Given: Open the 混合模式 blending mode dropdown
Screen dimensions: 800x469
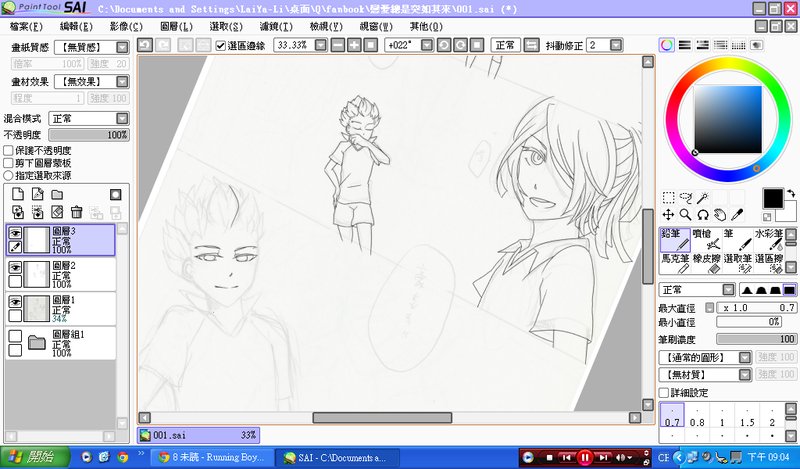Looking at the screenshot, I should (x=122, y=119).
